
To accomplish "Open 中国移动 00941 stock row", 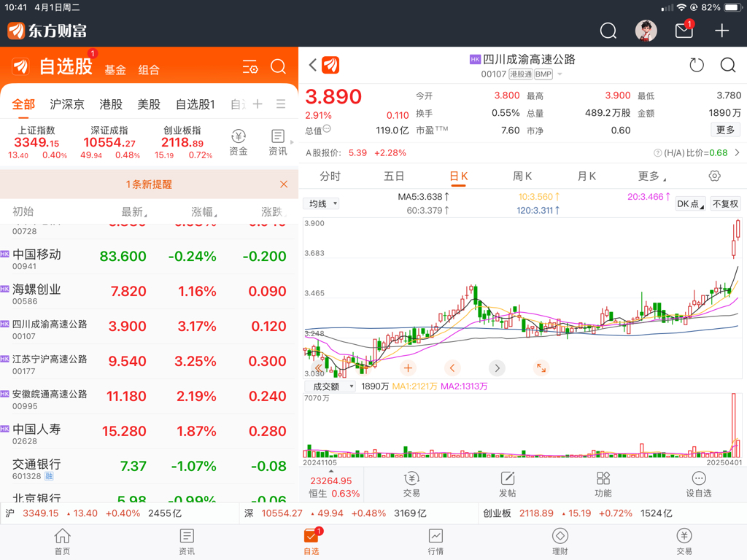I will pyautogui.click(x=149, y=257).
